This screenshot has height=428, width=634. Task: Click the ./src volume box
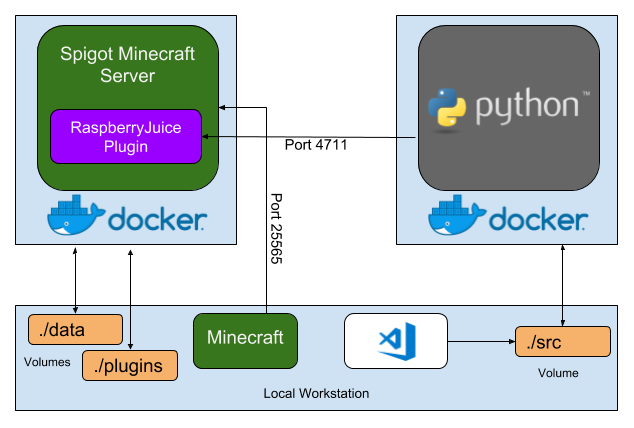pos(563,342)
